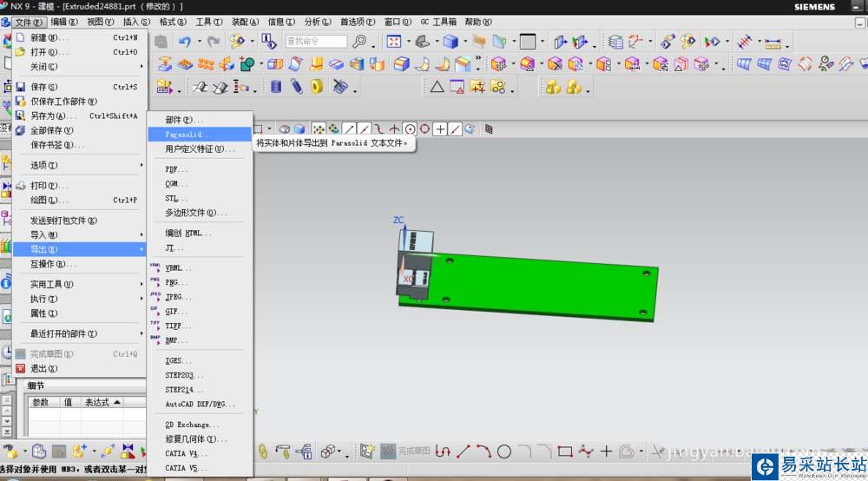Image resolution: width=868 pixels, height=481 pixels.
Task: Click the red Exit icon in File menu
Action: pyautogui.click(x=21, y=369)
